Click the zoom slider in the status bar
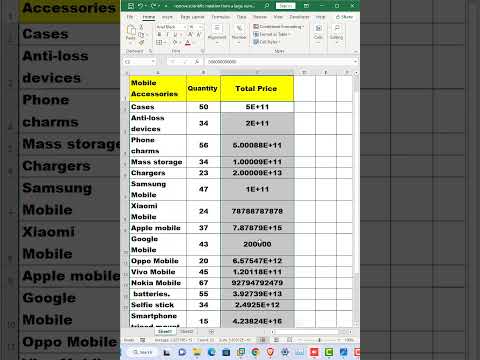This screenshot has width=480, height=360. [x=319, y=340]
